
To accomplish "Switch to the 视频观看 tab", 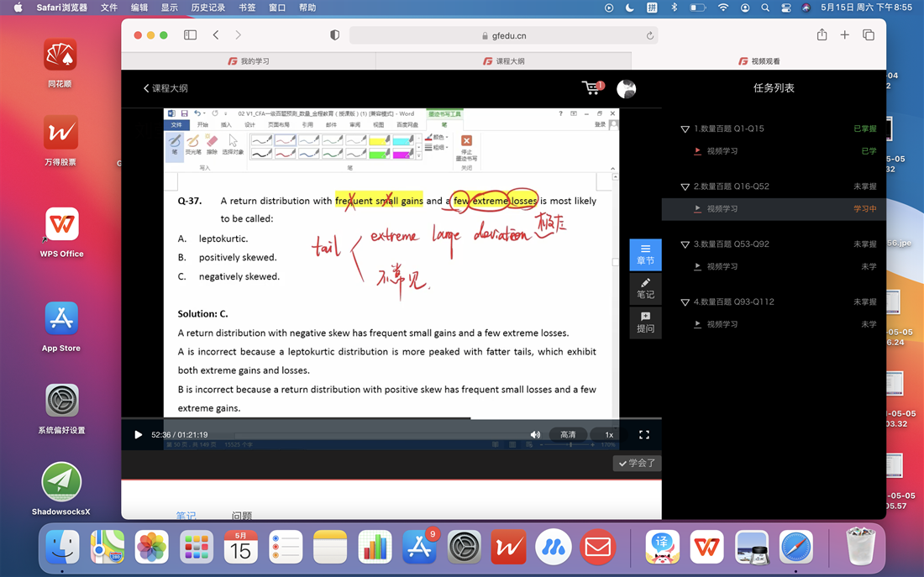I will pyautogui.click(x=759, y=61).
